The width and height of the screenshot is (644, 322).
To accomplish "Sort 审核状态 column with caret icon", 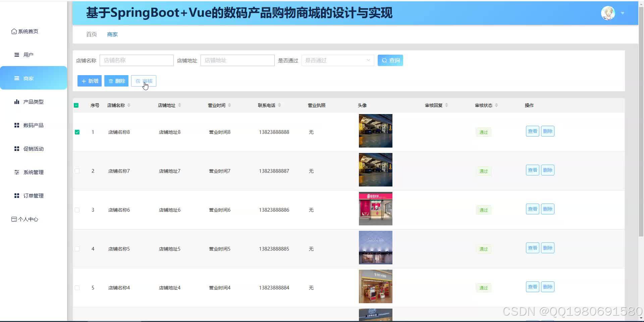I will click(496, 105).
